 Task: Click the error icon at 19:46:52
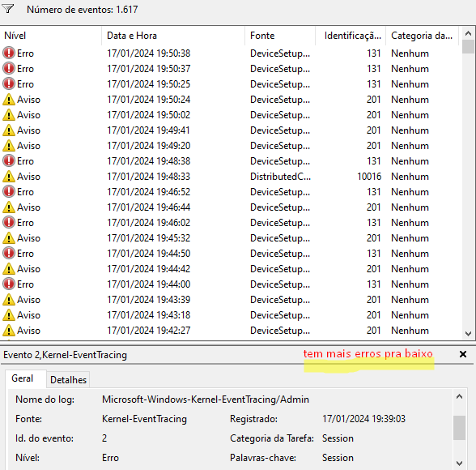click(9, 191)
